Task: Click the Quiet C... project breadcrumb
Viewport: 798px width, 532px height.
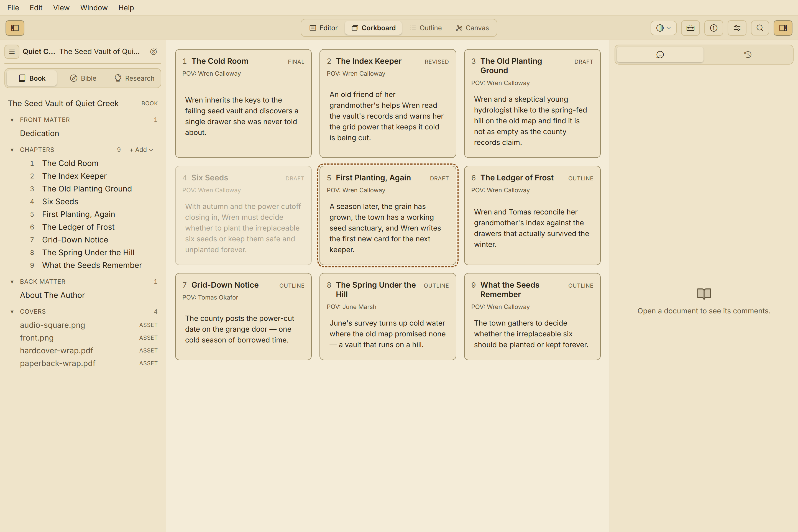Action: coord(39,52)
